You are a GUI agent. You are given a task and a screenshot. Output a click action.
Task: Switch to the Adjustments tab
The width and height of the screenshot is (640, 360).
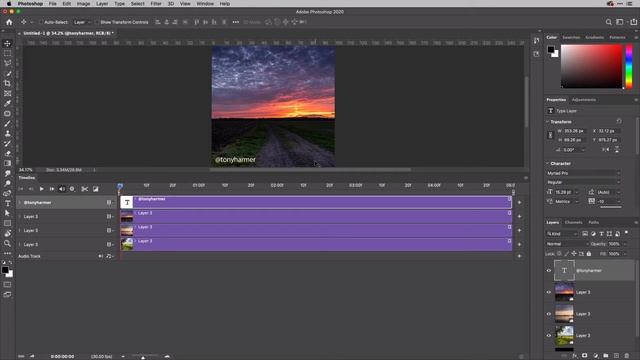coord(584,100)
